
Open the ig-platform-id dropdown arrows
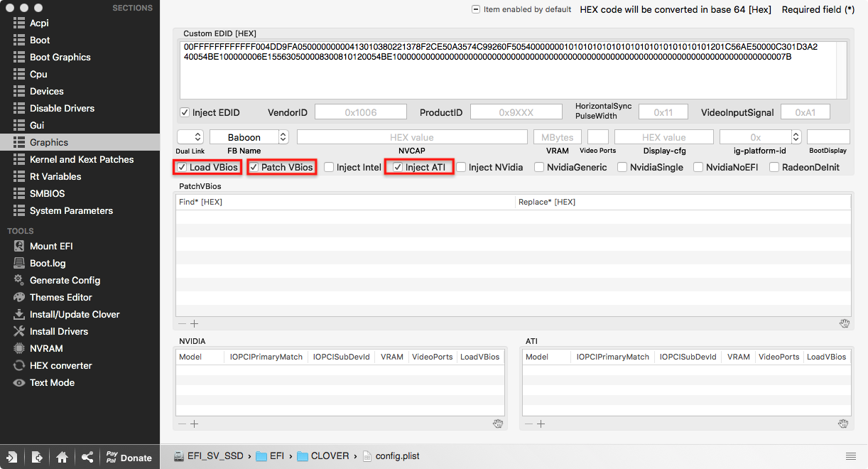point(796,137)
